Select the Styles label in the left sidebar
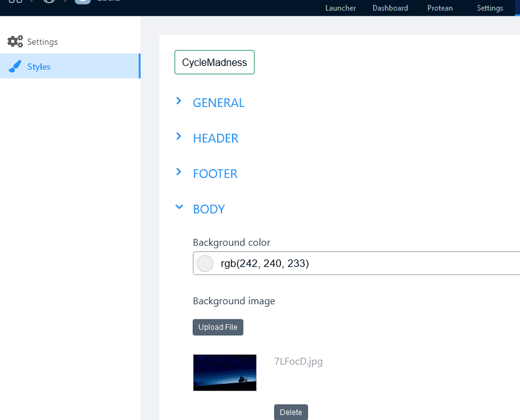 click(39, 67)
